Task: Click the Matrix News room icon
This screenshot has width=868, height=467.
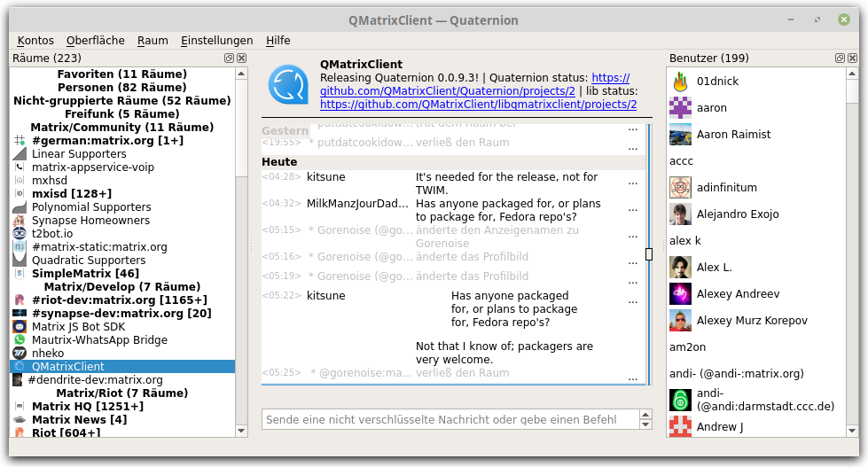Action: [20, 419]
